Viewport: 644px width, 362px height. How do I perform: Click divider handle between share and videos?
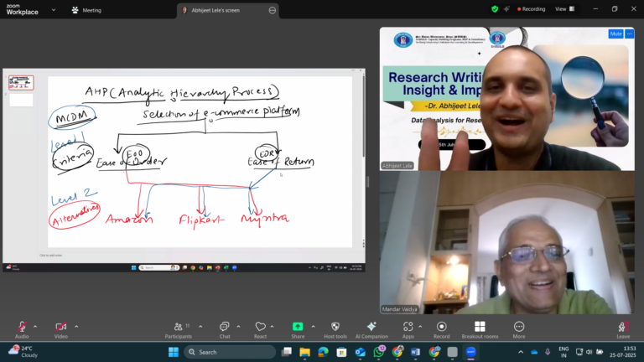(x=368, y=181)
